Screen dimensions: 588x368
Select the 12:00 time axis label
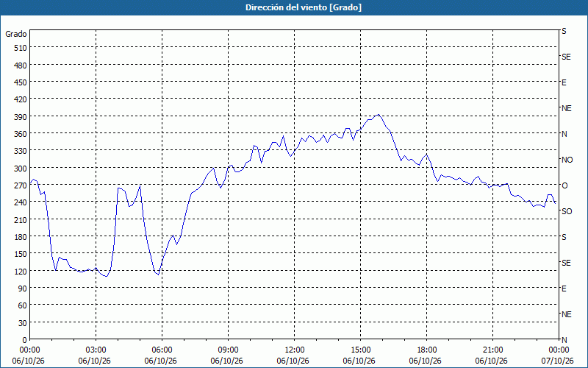point(295,350)
